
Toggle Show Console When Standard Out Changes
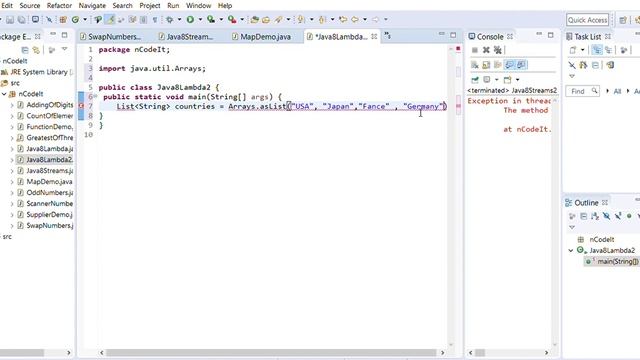click(509, 65)
